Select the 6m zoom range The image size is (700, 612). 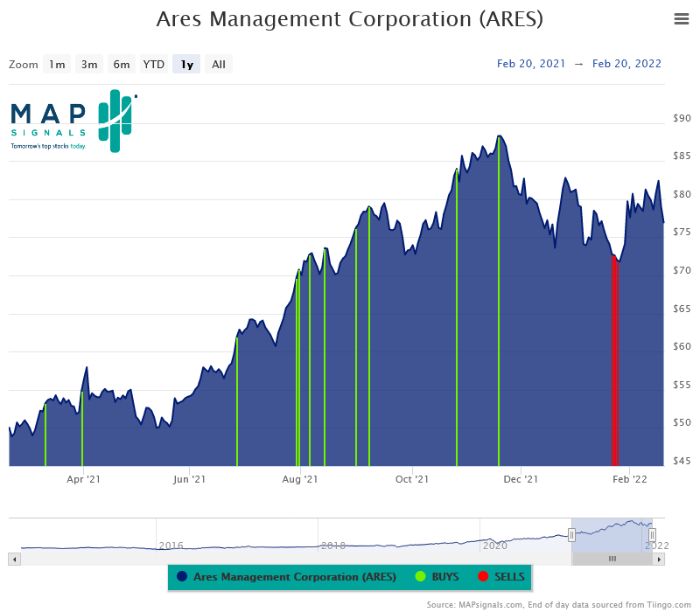(121, 64)
